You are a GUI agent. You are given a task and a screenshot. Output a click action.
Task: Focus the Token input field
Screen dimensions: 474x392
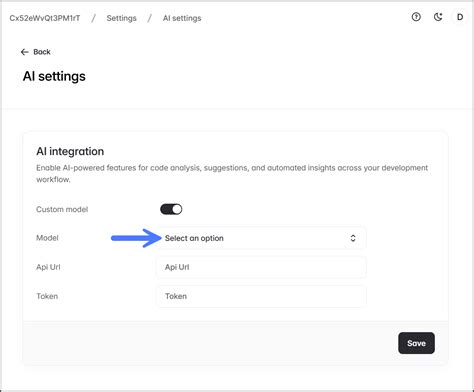[261, 296]
